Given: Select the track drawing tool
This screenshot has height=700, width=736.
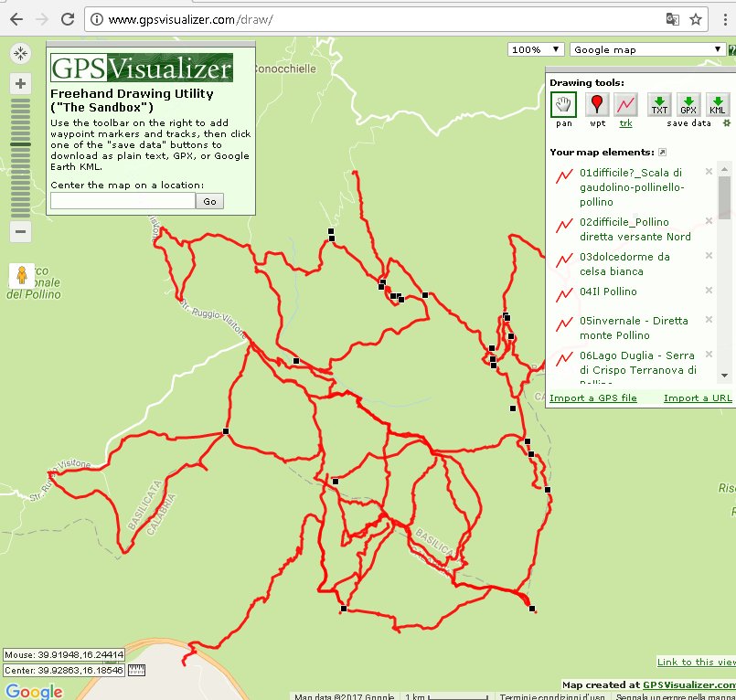Looking at the screenshot, I should (x=625, y=105).
